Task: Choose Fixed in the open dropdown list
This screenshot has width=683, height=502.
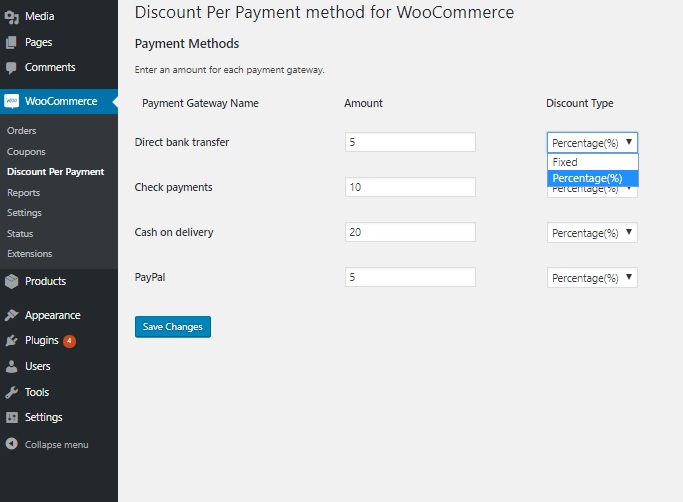Action: [x=592, y=162]
